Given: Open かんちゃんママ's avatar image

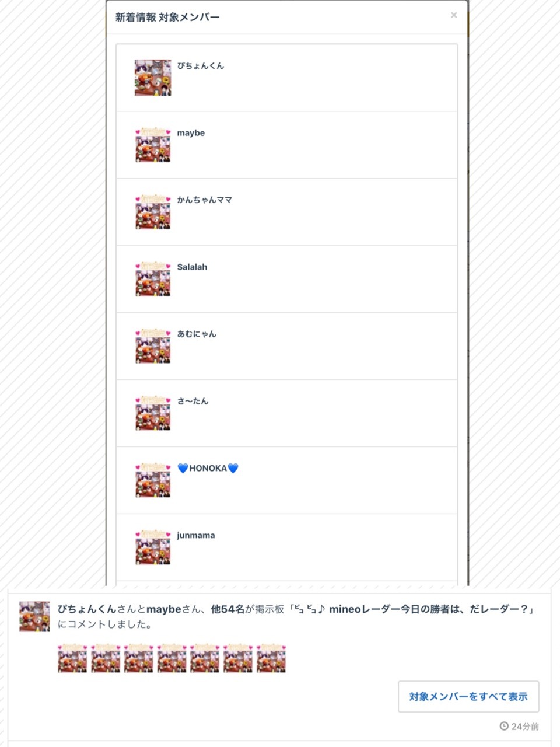Looking at the screenshot, I should [x=153, y=212].
